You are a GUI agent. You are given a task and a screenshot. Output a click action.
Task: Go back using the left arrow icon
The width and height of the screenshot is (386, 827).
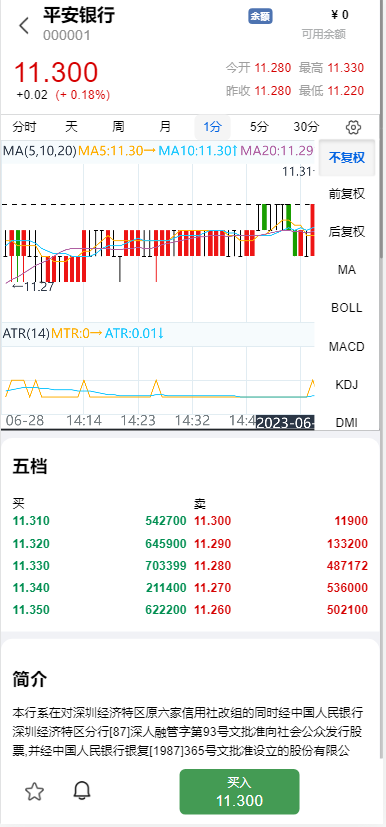point(24,25)
